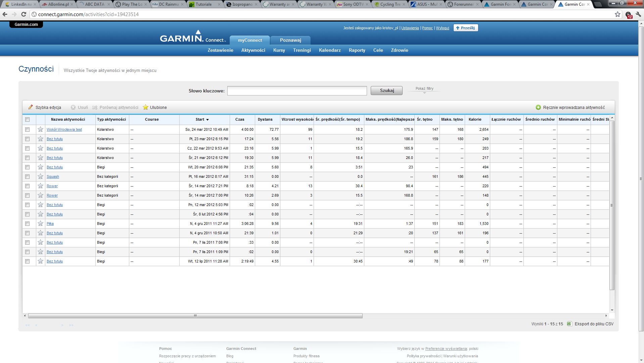Click the Prześlij upload button

pyautogui.click(x=465, y=28)
